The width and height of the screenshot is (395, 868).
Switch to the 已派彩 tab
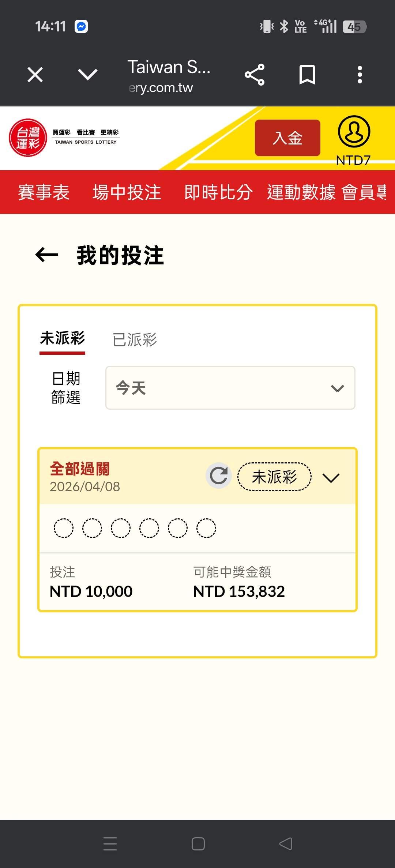pos(135,340)
